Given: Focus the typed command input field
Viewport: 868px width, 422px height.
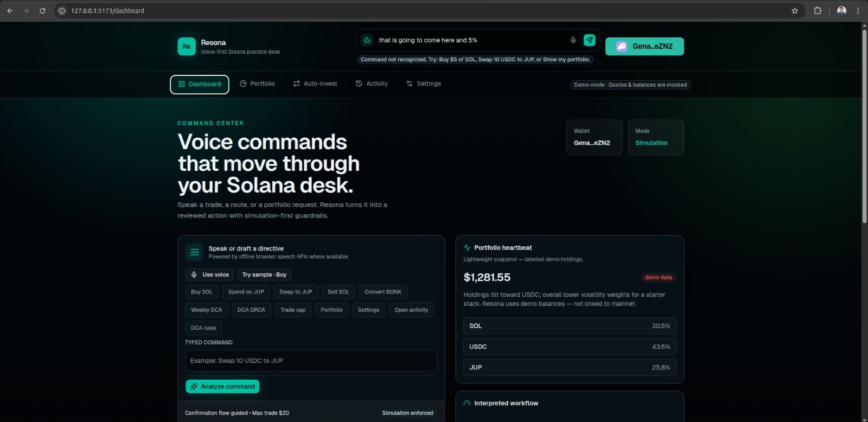Looking at the screenshot, I should point(311,361).
